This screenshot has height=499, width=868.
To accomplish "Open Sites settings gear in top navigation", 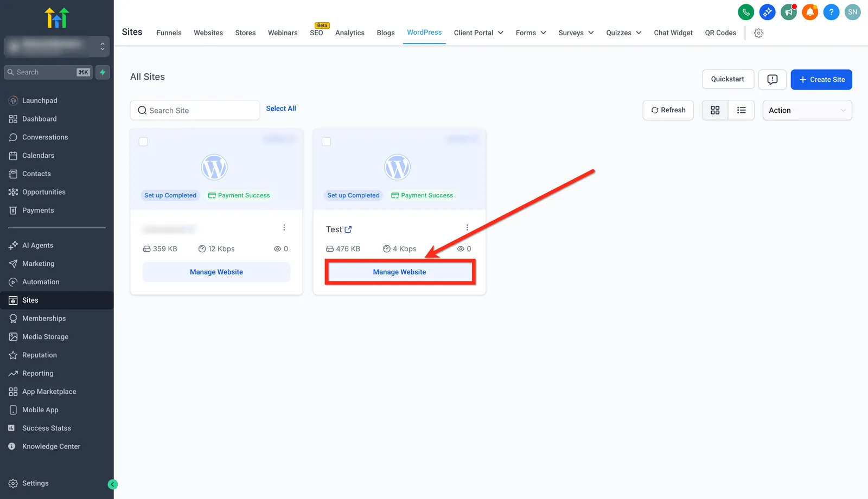I will [x=758, y=33].
